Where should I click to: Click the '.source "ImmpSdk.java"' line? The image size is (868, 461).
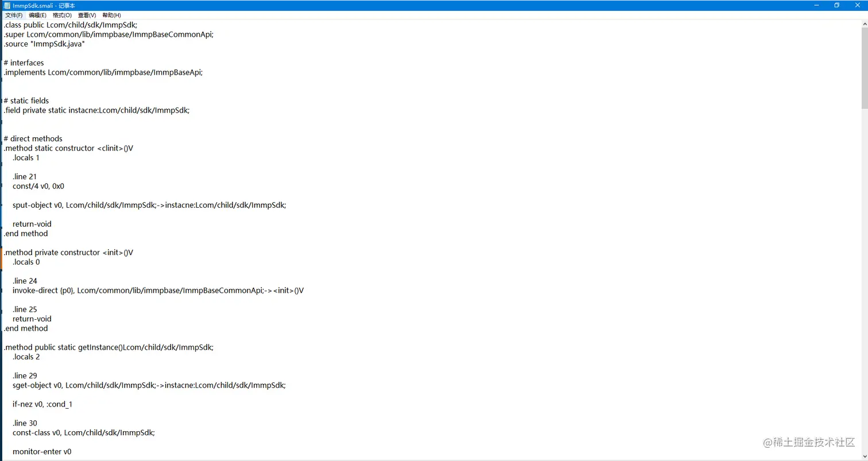point(44,44)
